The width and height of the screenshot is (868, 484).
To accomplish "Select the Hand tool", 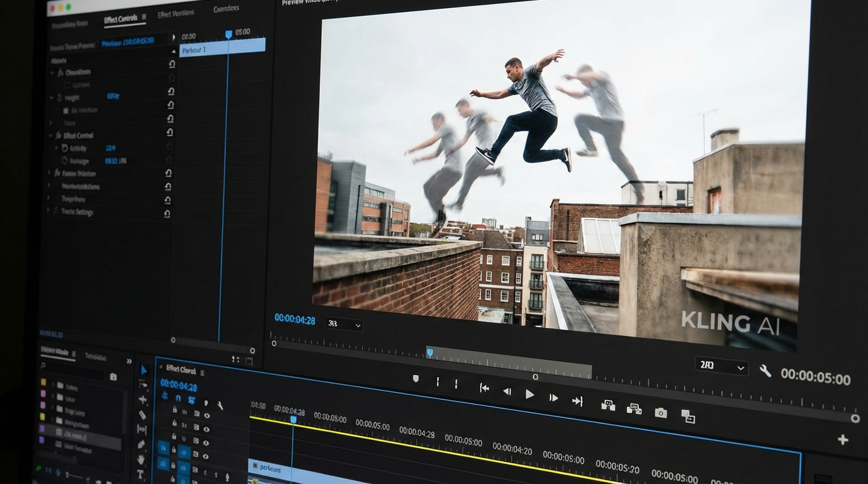I will pos(141,459).
